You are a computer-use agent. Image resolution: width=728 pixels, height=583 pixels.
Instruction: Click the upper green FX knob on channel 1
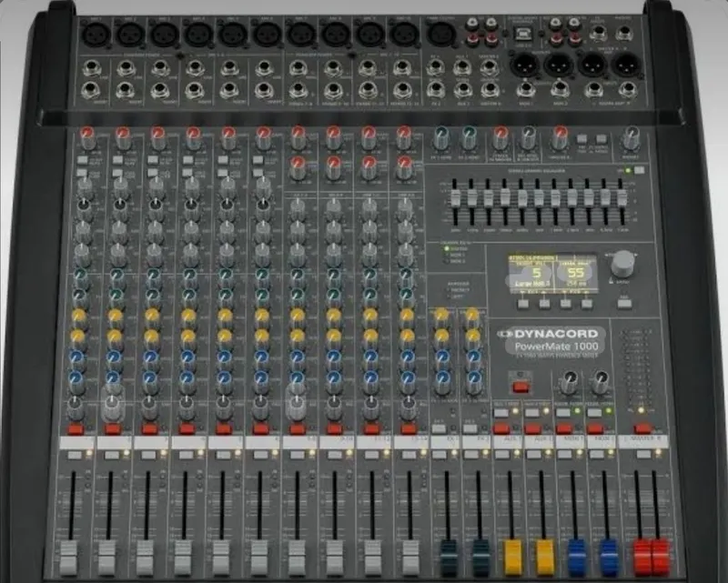[x=81, y=276]
